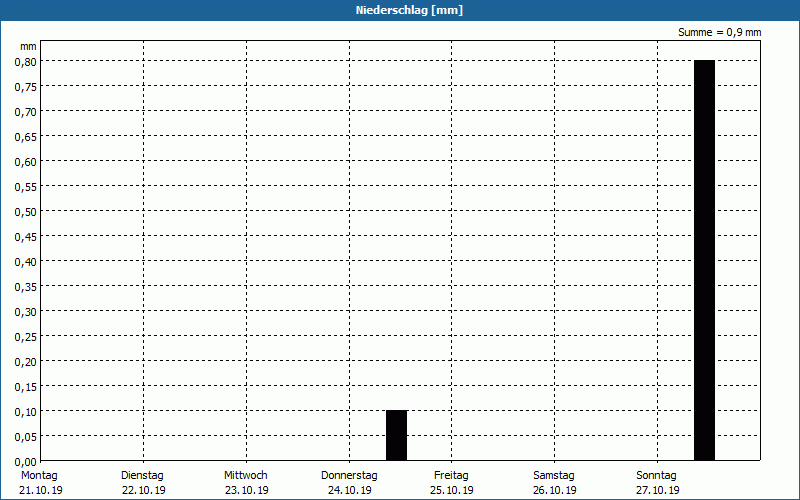Click the 0,25 y-axis value

tap(26, 337)
